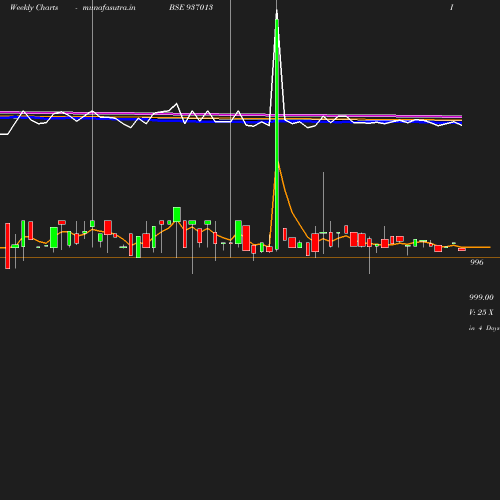The image size is (500, 500).
Task: Click the 'BSE 937013' symbol label
Action: click(x=191, y=7)
